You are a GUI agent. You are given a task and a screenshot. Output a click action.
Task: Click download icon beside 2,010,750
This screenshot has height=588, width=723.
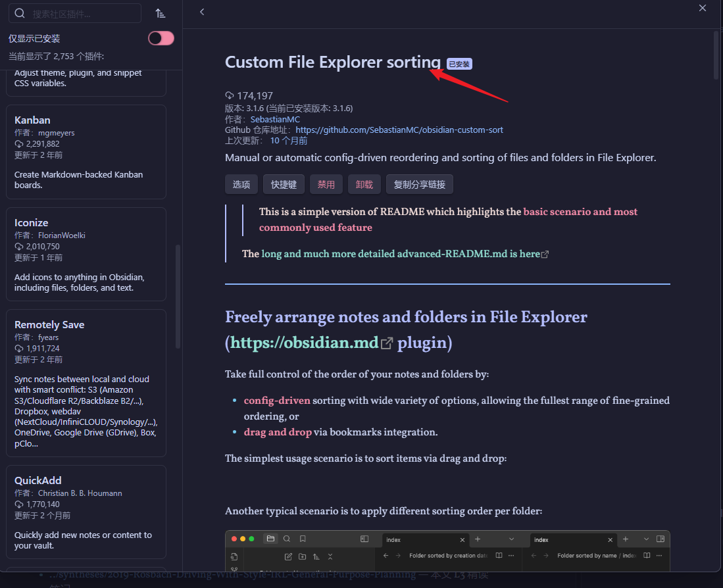[19, 247]
